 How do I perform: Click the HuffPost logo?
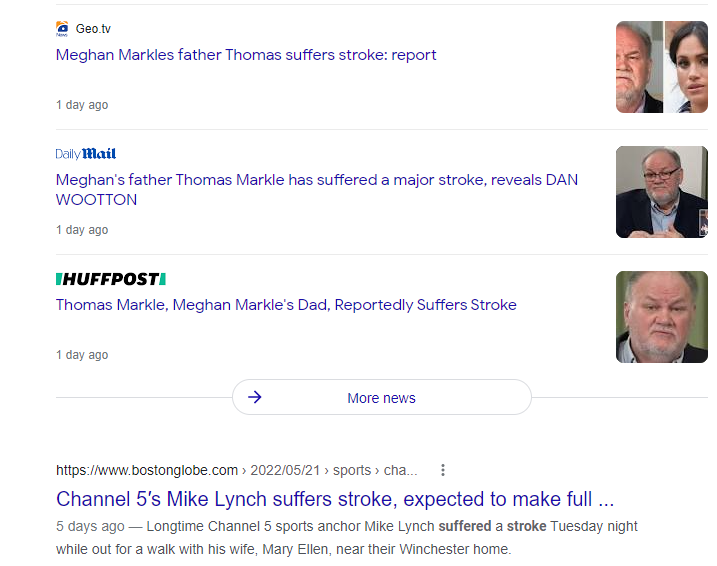coord(111,279)
